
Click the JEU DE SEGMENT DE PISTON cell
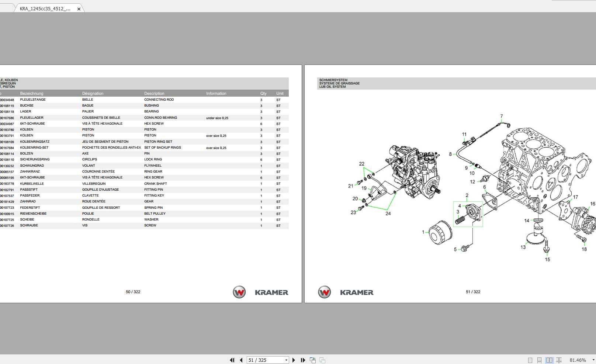tap(105, 142)
